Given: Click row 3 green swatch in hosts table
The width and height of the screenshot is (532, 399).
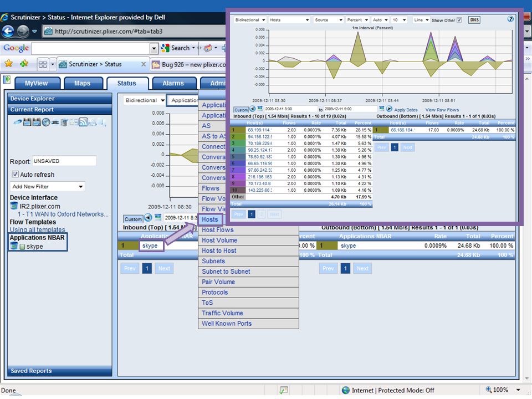Looking at the screenshot, I should pyautogui.click(x=238, y=143).
